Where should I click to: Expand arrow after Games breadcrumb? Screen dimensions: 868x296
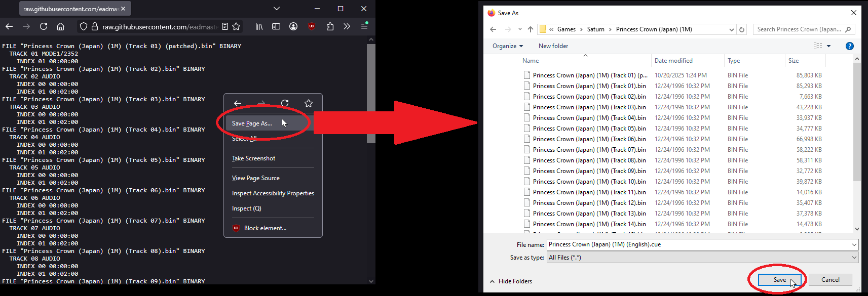click(581, 29)
